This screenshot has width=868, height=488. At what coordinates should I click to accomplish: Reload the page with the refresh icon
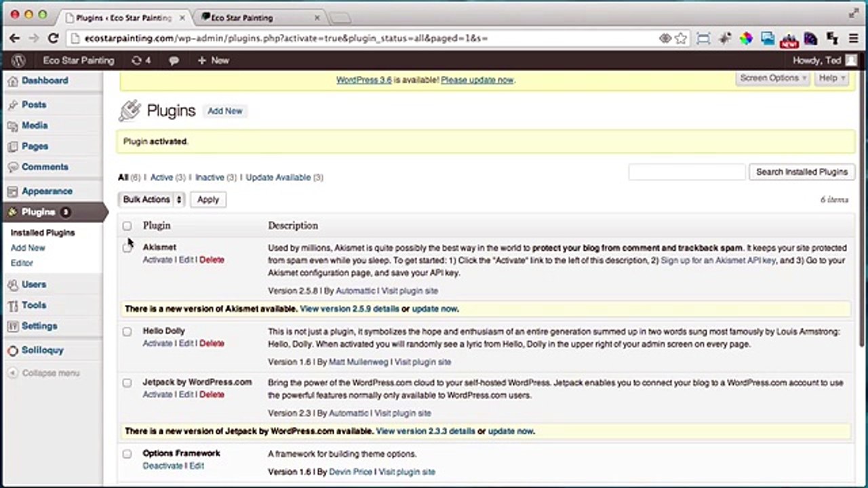[54, 39]
